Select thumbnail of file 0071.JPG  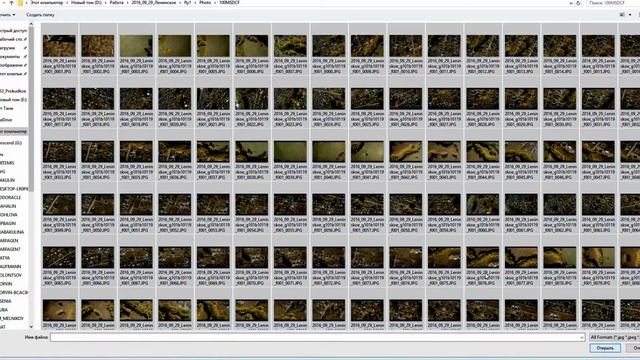pos(290,258)
